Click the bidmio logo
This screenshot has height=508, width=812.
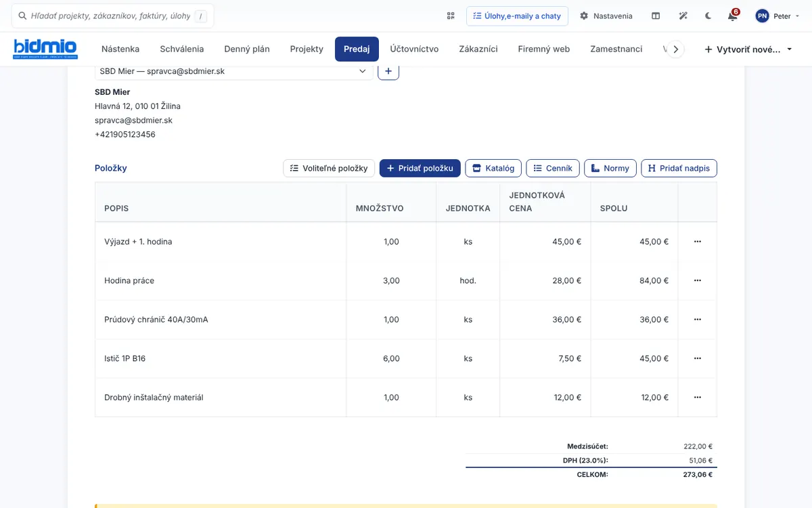45,49
